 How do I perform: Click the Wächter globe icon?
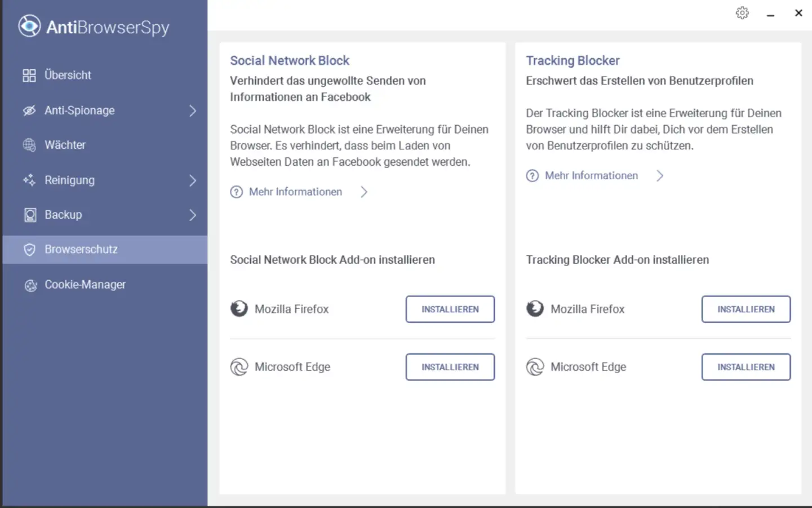tap(29, 145)
